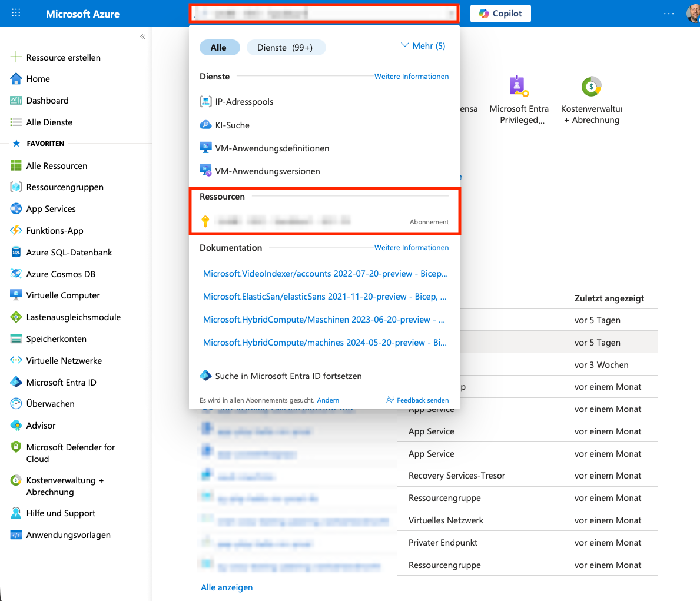700x601 pixels.
Task: Choose Suche in Microsoft Entra ID fortsetzen
Action: click(x=288, y=376)
